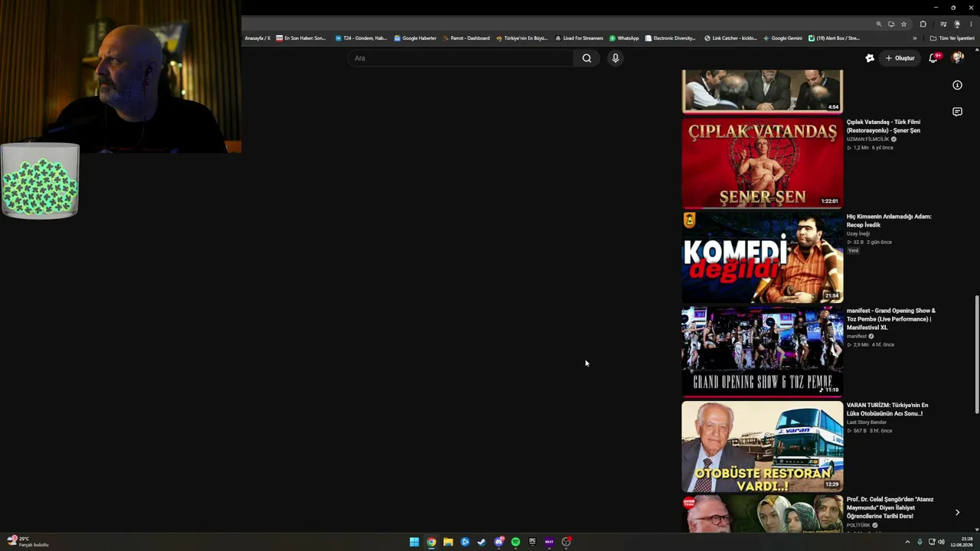Screen dimensions: 980x551
Task: Open 'Google Gemini' bookmark
Action: [782, 37]
